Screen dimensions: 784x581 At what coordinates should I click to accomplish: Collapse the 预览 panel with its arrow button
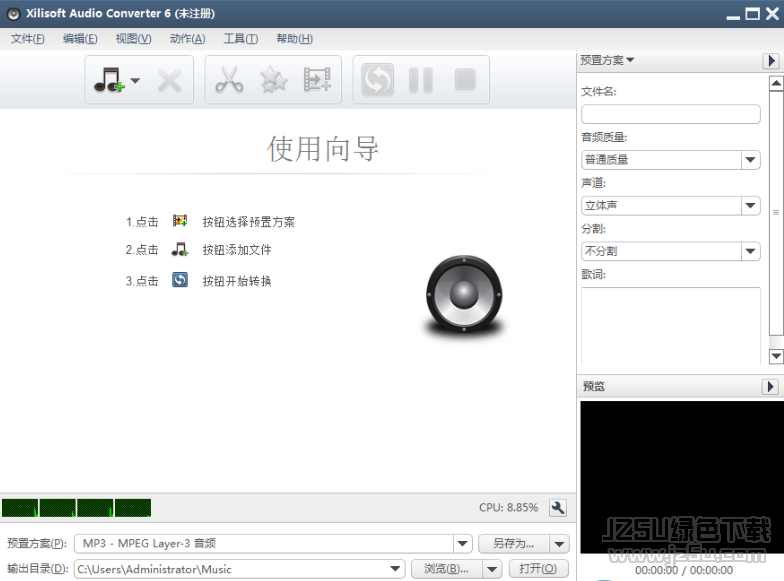[770, 386]
